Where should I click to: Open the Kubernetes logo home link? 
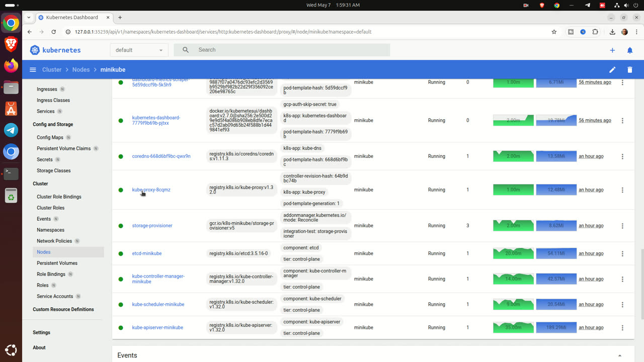[55, 50]
